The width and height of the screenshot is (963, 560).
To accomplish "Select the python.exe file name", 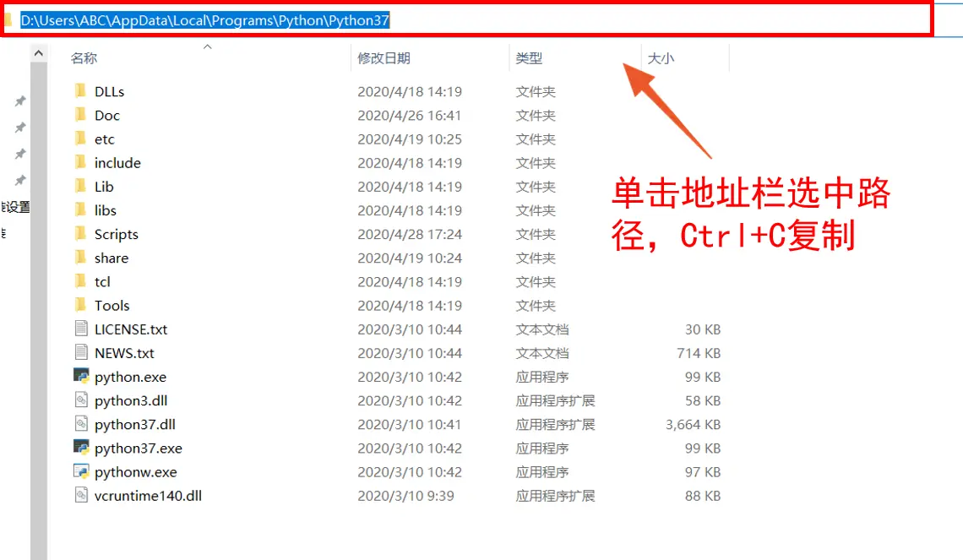I will 130,377.
